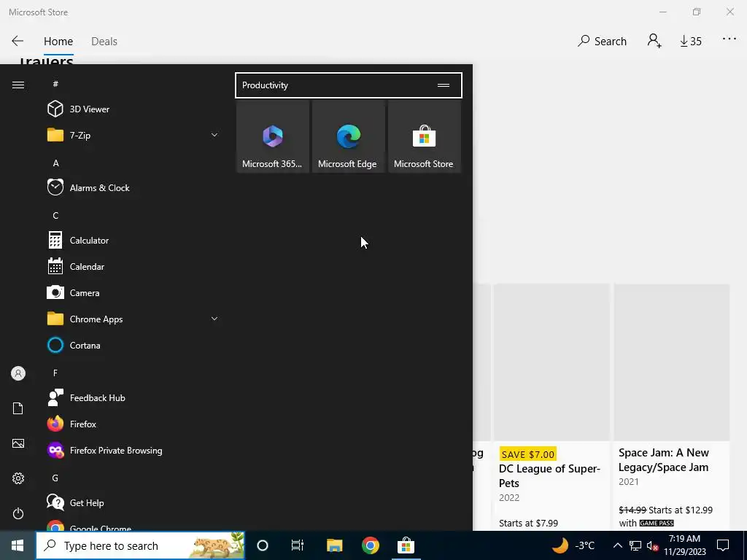Jump to letter C header

tap(55, 215)
